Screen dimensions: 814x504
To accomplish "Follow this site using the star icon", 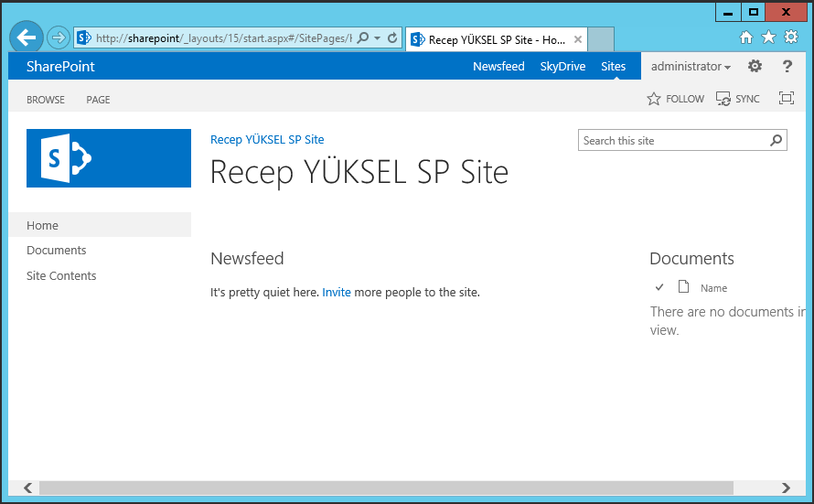I will pyautogui.click(x=675, y=99).
